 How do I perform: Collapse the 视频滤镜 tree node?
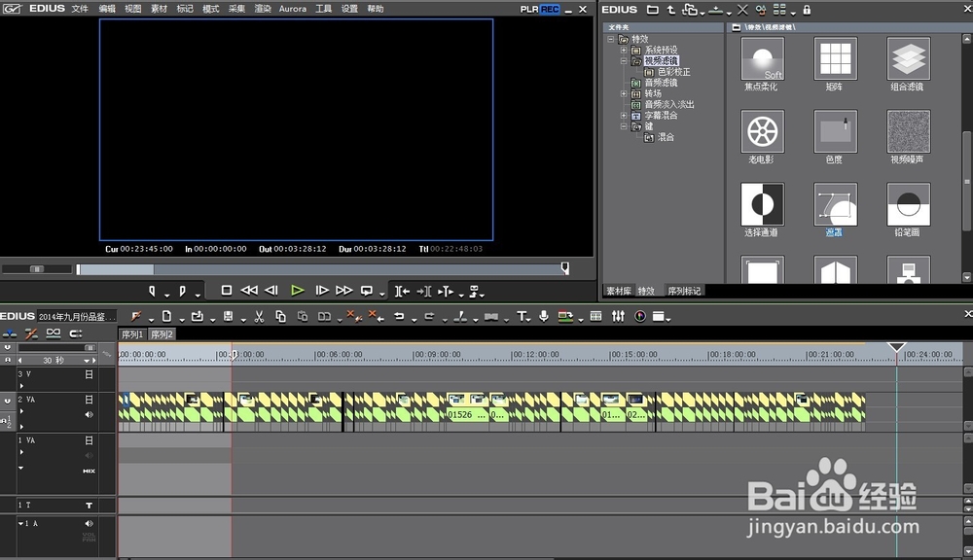point(624,61)
